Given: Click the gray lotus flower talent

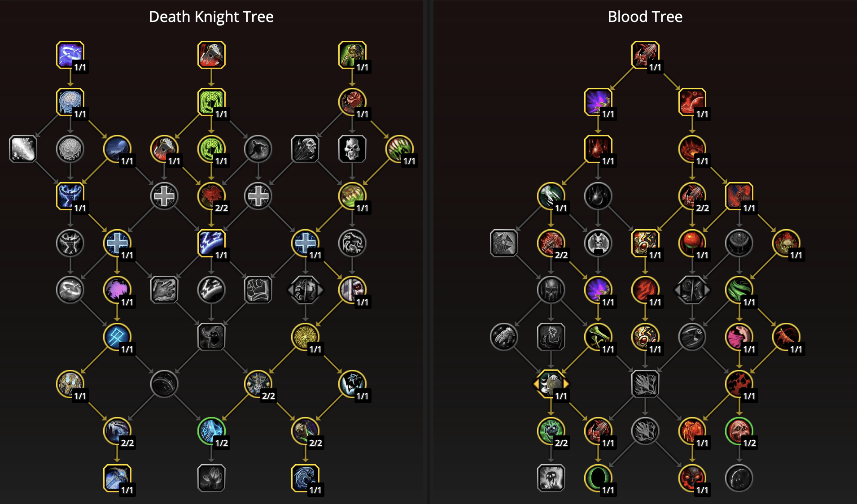Looking at the screenshot, I should tap(211, 478).
